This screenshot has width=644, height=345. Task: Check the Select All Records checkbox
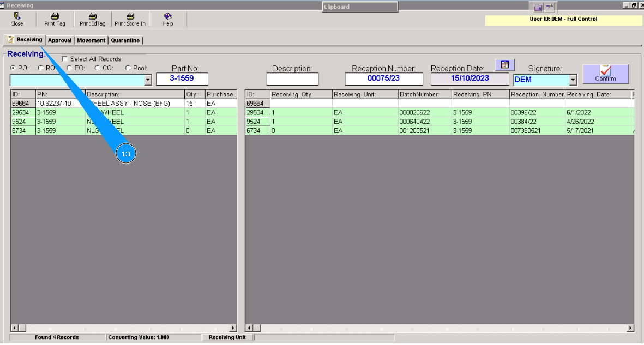pyautogui.click(x=64, y=59)
